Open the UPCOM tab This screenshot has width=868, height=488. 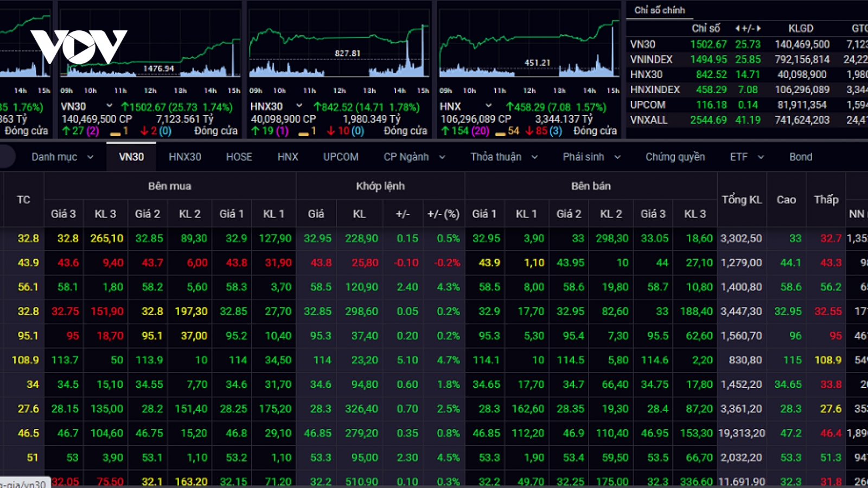(341, 157)
